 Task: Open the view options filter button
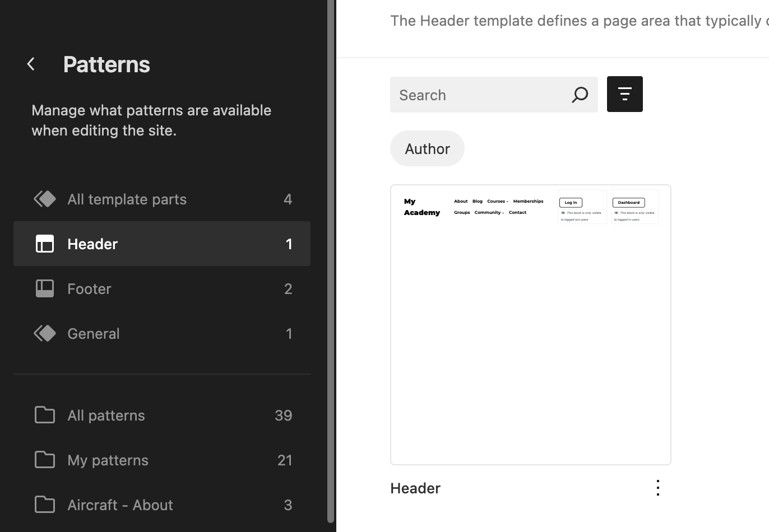(x=624, y=94)
